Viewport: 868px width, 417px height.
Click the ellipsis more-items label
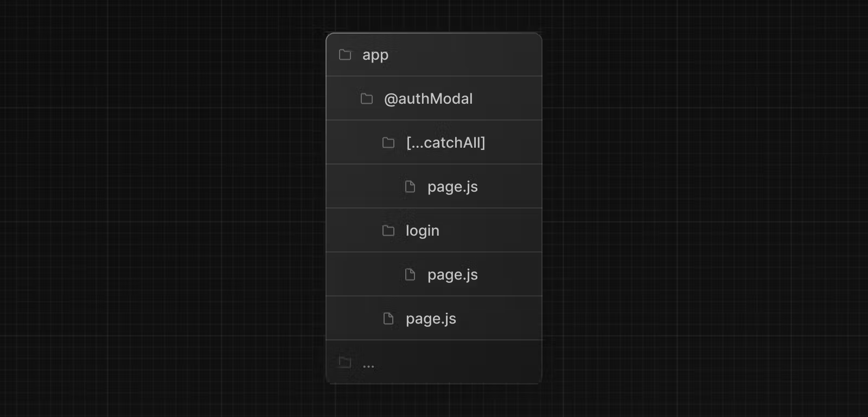point(368,367)
